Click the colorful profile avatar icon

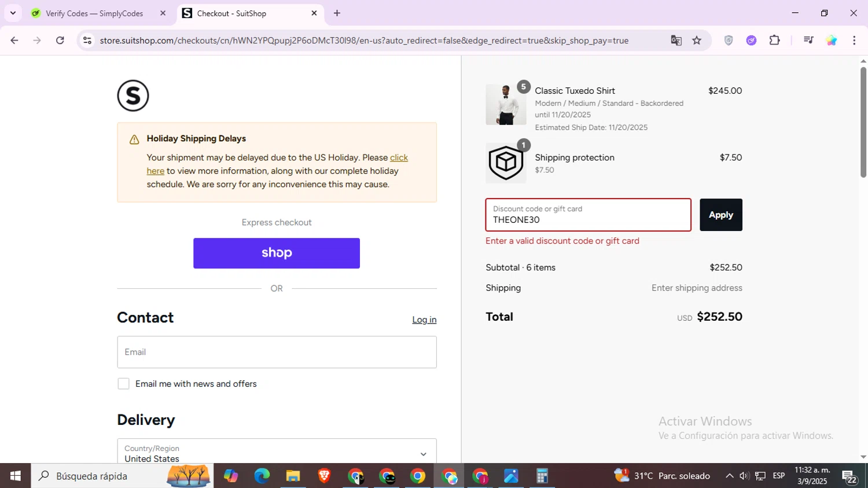[x=832, y=41]
